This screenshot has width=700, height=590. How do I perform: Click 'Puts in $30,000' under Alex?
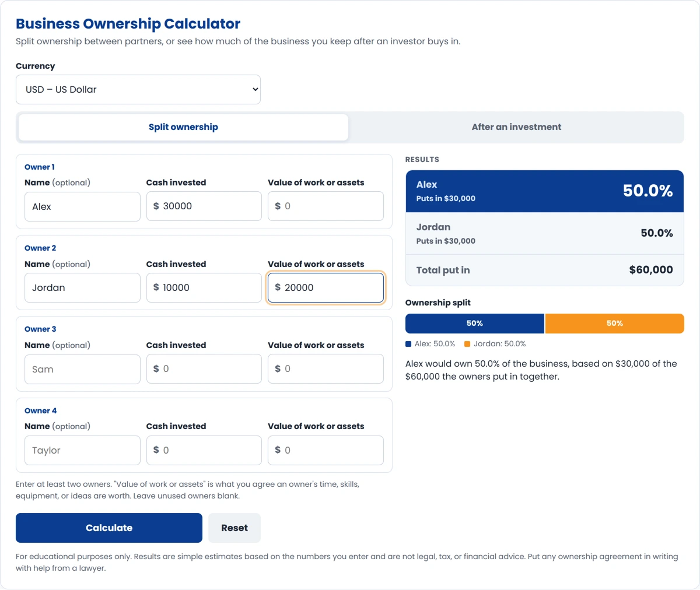(x=446, y=198)
